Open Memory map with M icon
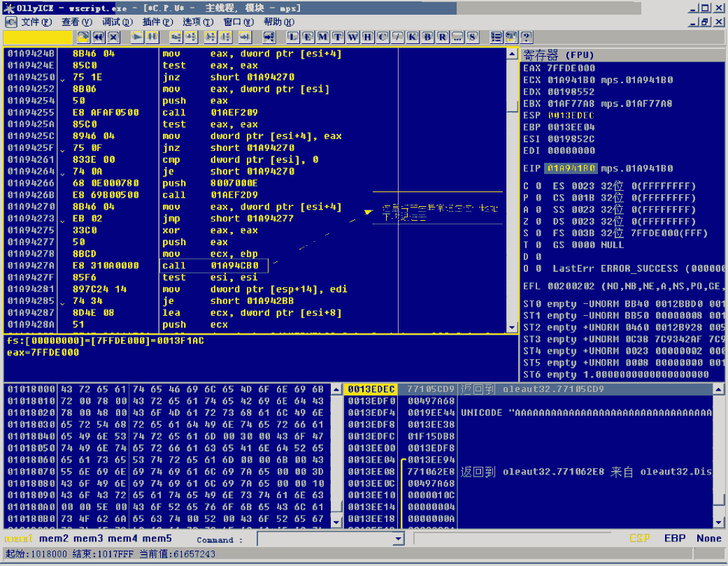728x566 pixels. 322,37
